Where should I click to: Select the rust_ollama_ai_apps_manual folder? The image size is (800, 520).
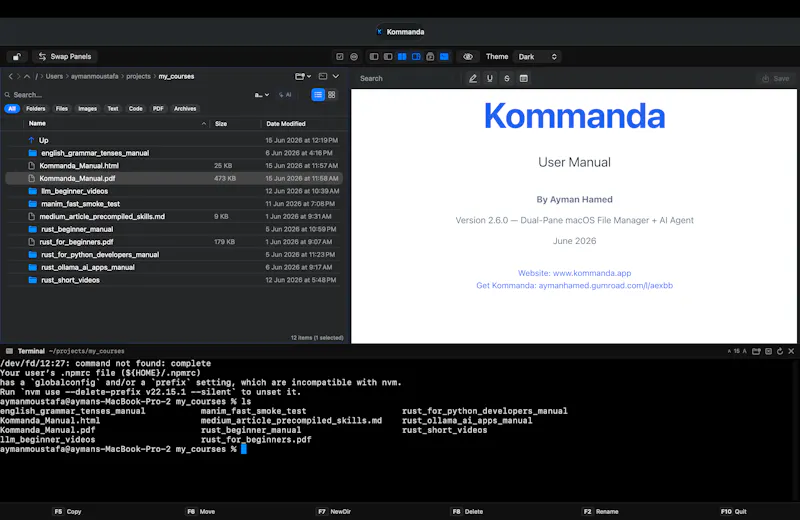click(173, 267)
